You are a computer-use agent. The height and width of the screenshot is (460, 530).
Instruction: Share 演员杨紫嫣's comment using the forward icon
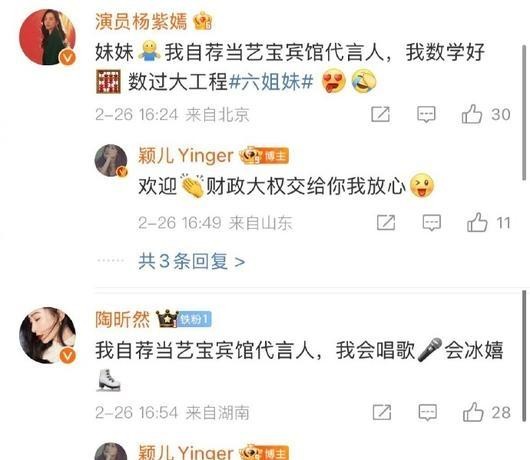tap(381, 114)
